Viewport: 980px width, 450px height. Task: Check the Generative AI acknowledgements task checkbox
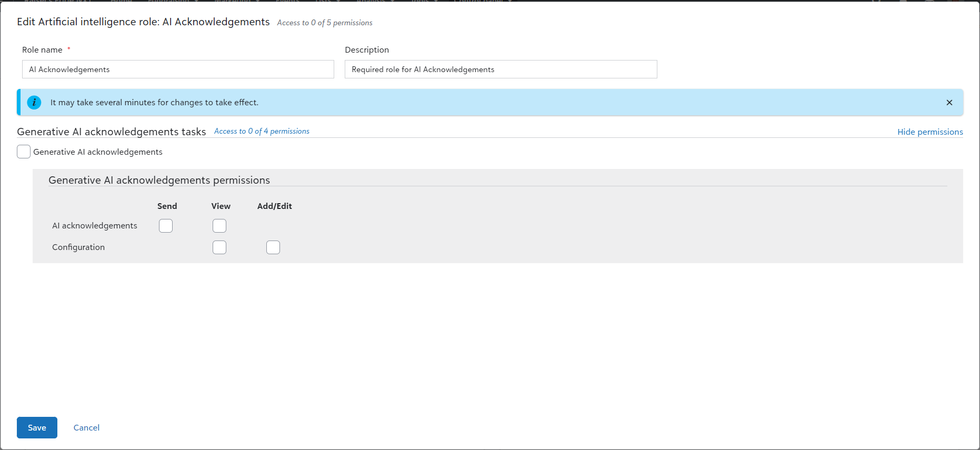click(24, 152)
